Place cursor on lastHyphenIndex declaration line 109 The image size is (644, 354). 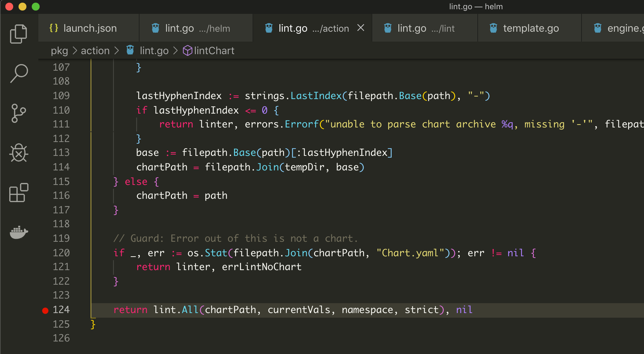(x=179, y=96)
